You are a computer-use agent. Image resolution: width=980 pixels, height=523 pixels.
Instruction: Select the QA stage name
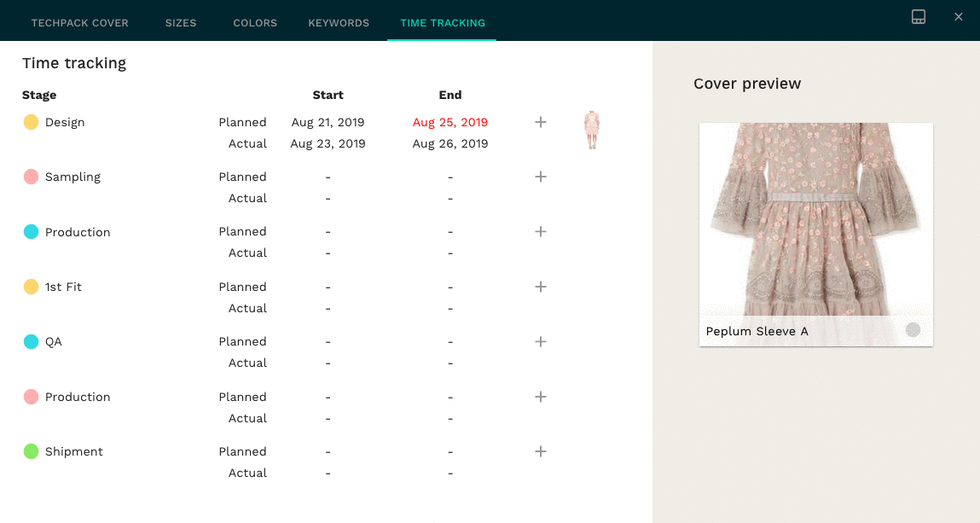[53, 342]
